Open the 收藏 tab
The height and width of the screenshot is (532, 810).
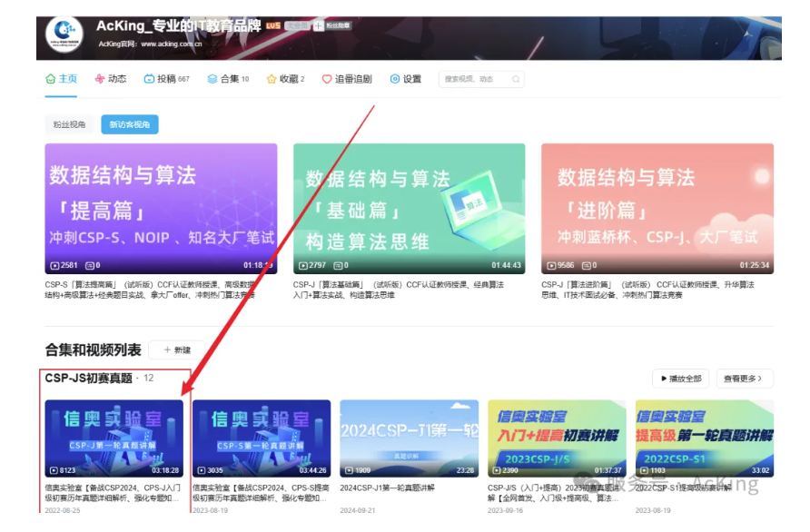click(285, 79)
